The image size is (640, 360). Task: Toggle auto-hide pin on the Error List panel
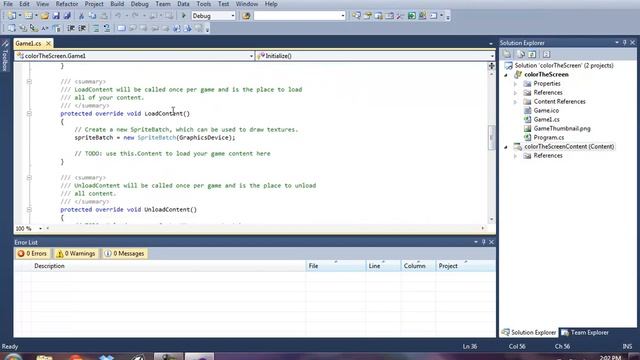pyautogui.click(x=484, y=242)
